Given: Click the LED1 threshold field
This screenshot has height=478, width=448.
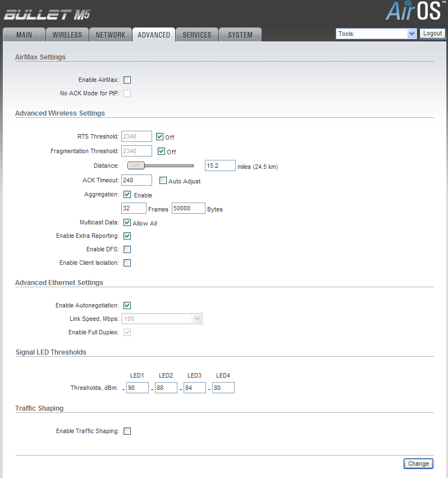Looking at the screenshot, I should [138, 388].
